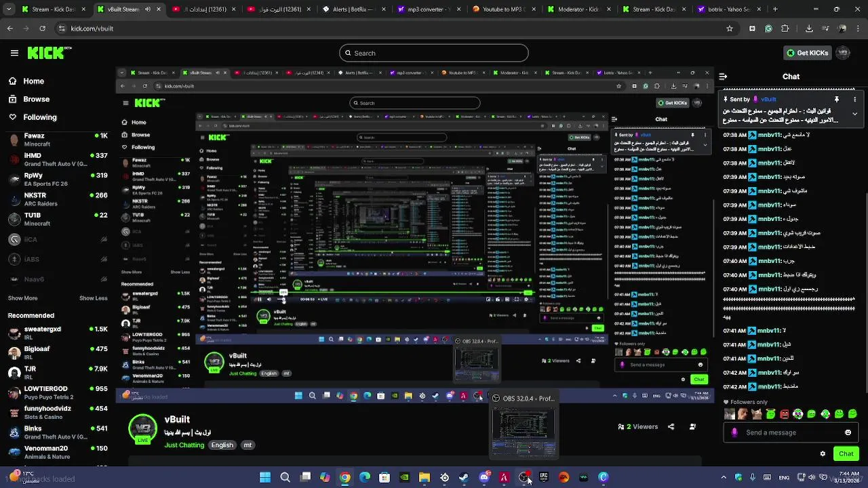
Task: Select offline channel Naav6
Action: (58, 279)
